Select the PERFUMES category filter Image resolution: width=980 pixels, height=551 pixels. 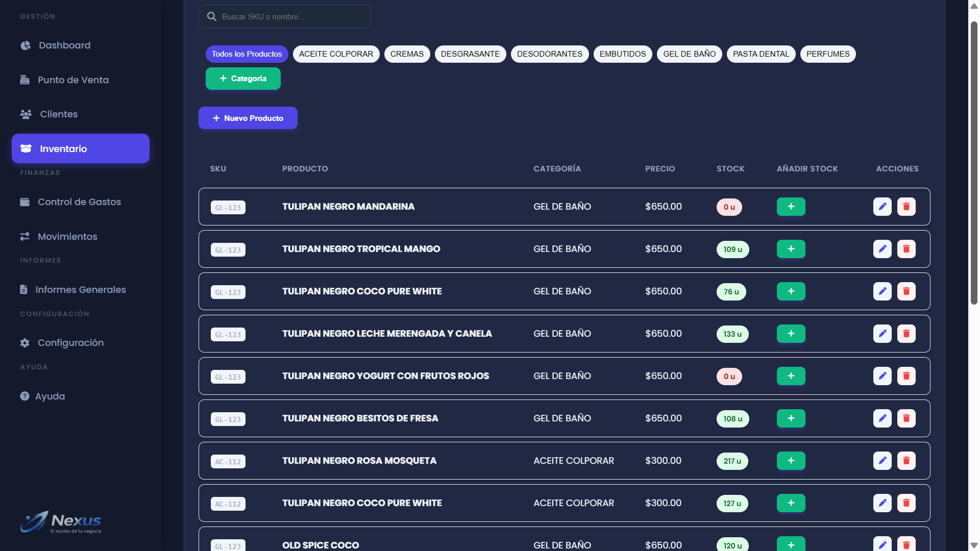tap(827, 54)
